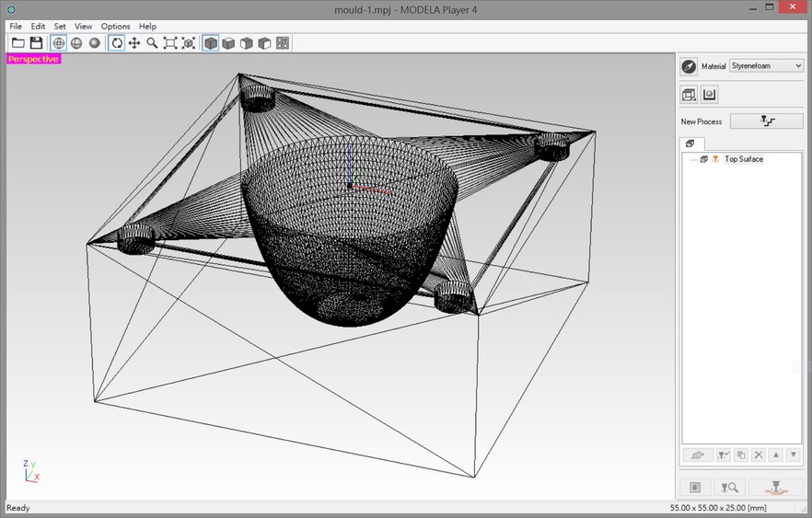Open the Help menu
Viewport: 812px width, 518px height.
pos(147,26)
